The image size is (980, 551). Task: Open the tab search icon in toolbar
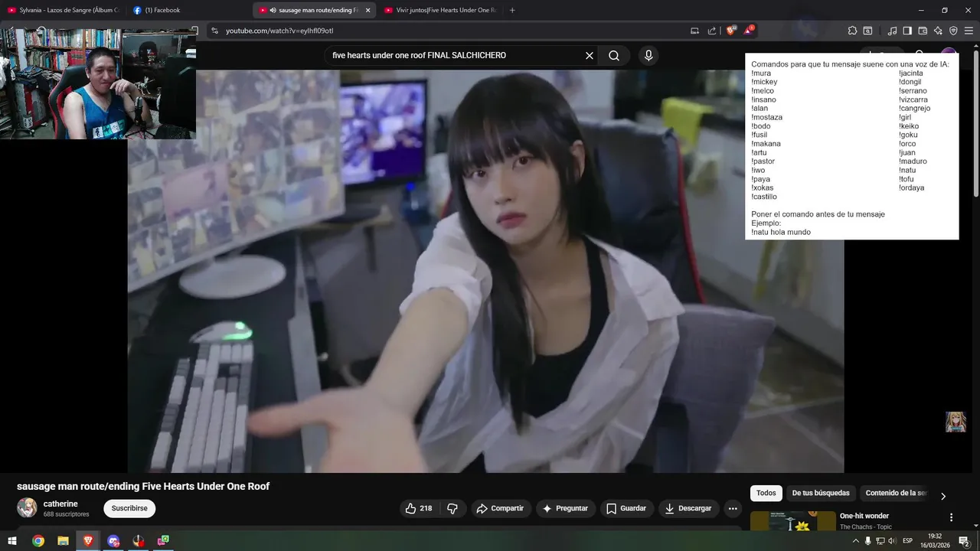[x=867, y=31]
